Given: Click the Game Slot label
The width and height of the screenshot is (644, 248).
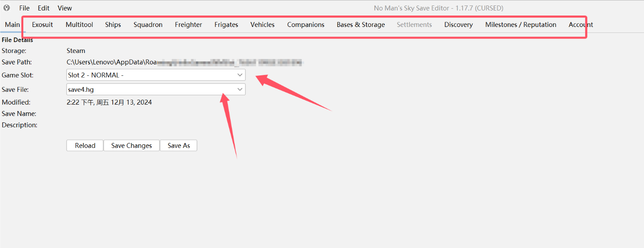Looking at the screenshot, I should (17, 75).
